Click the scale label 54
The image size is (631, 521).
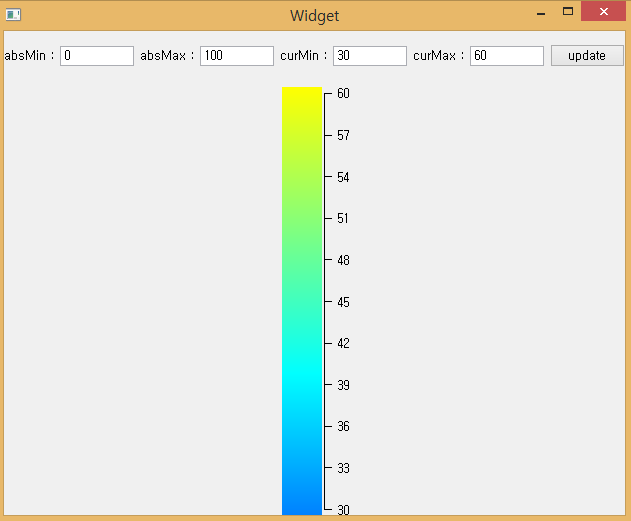343,177
